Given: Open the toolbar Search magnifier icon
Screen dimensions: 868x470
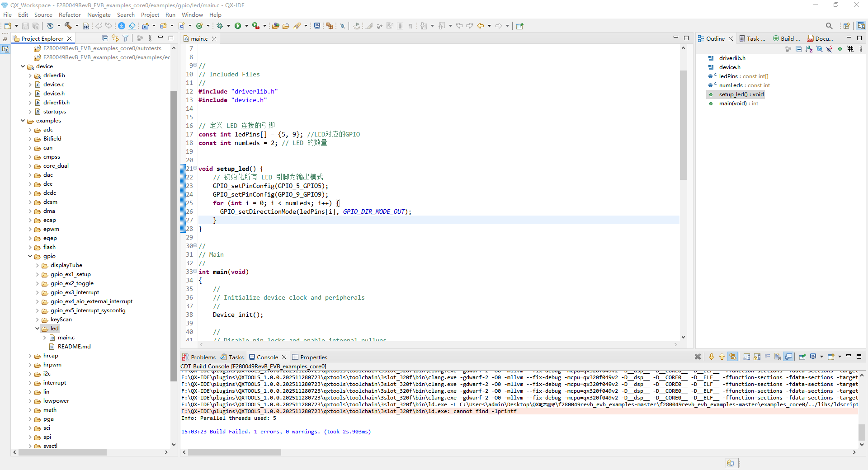Looking at the screenshot, I should [829, 26].
